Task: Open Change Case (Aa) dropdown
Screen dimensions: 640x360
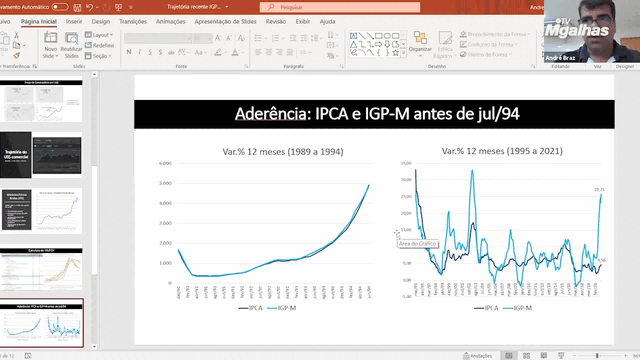Action: tap(200, 52)
